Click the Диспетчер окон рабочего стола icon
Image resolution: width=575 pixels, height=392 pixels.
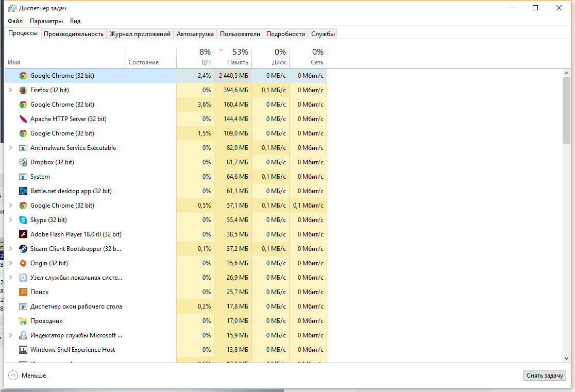[23, 306]
